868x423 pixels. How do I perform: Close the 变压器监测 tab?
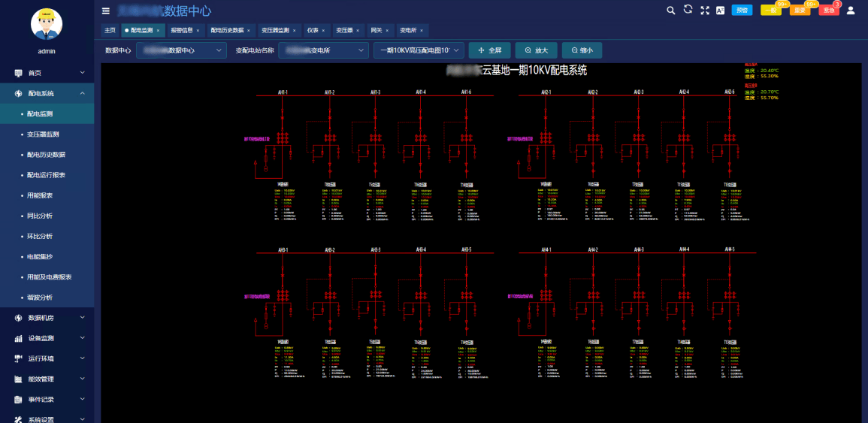pos(294,31)
